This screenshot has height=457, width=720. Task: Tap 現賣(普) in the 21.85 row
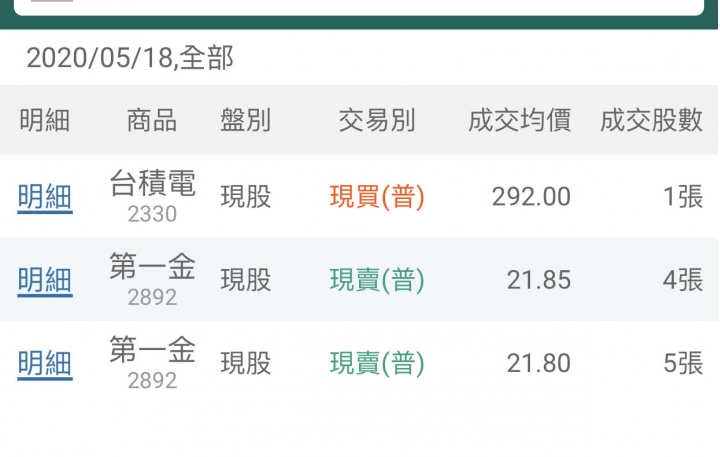click(377, 280)
